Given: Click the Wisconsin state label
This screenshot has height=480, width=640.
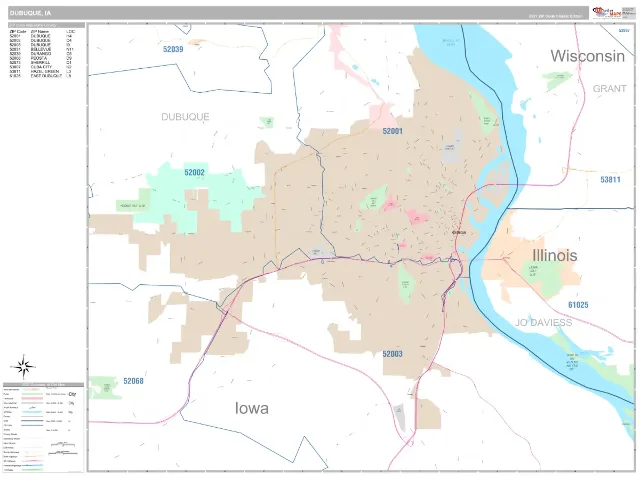Looking at the screenshot, I should click(587, 56).
